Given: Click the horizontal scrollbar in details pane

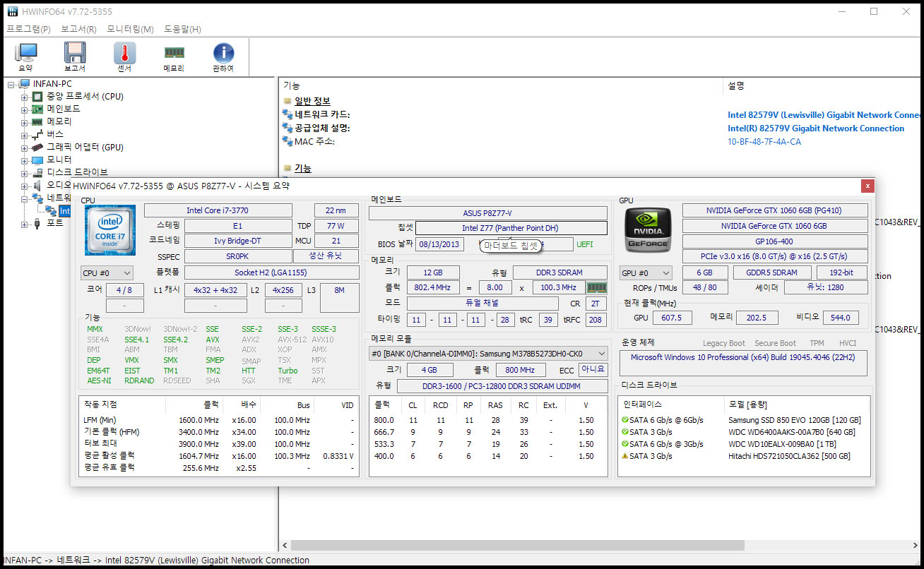Looking at the screenshot, I should tap(516, 546).
